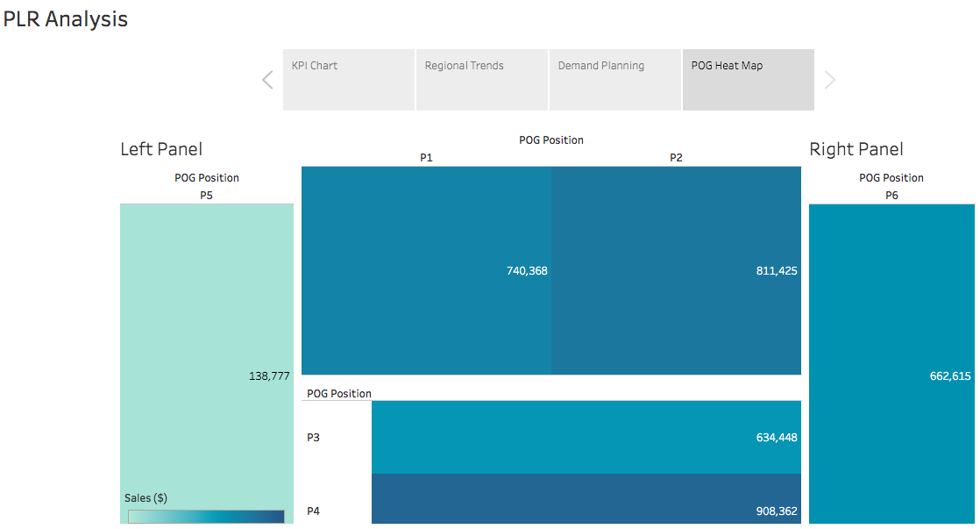
Task: Click the P1 column header
Action: (x=426, y=158)
